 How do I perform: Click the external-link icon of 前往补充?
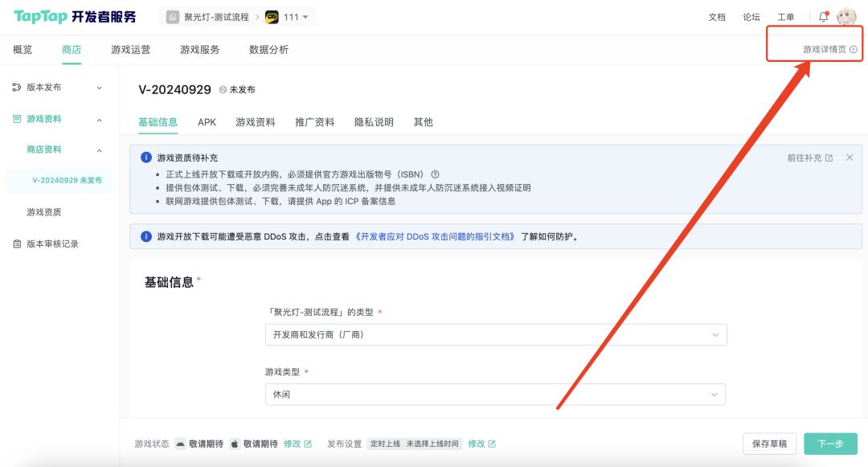coord(829,158)
